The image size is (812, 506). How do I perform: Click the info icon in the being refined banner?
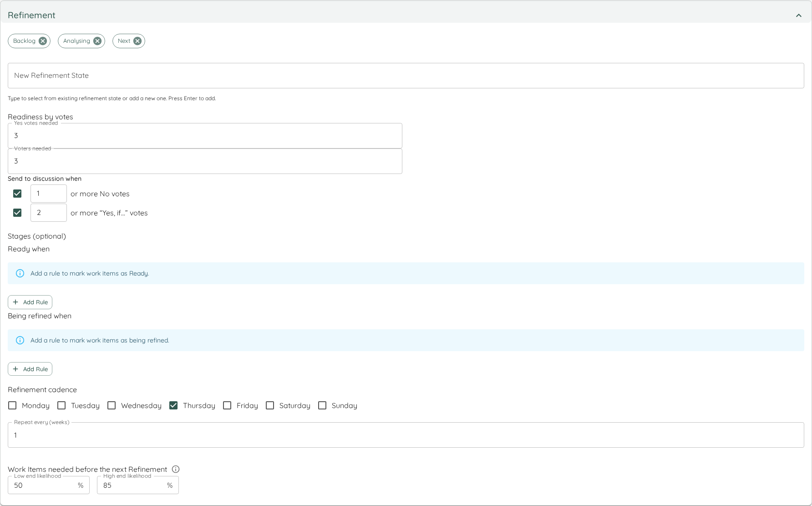pyautogui.click(x=20, y=340)
